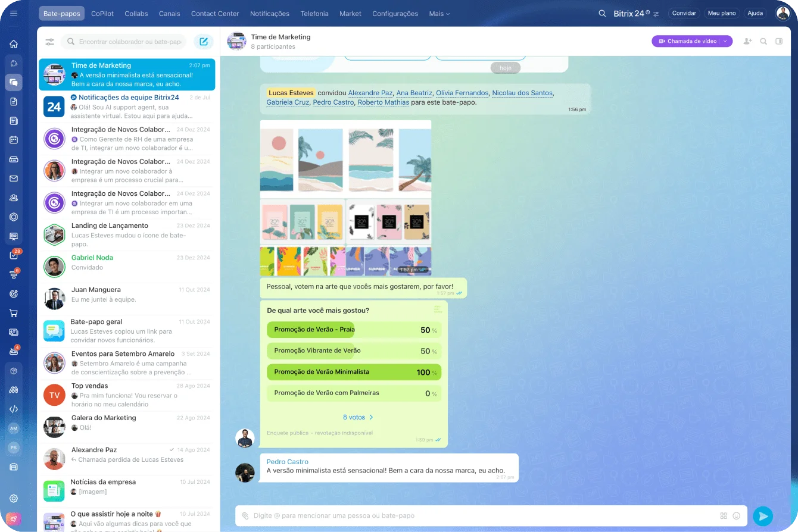Open the chat info side panel icon
Viewport: 798px width, 532px height.
[x=779, y=41]
